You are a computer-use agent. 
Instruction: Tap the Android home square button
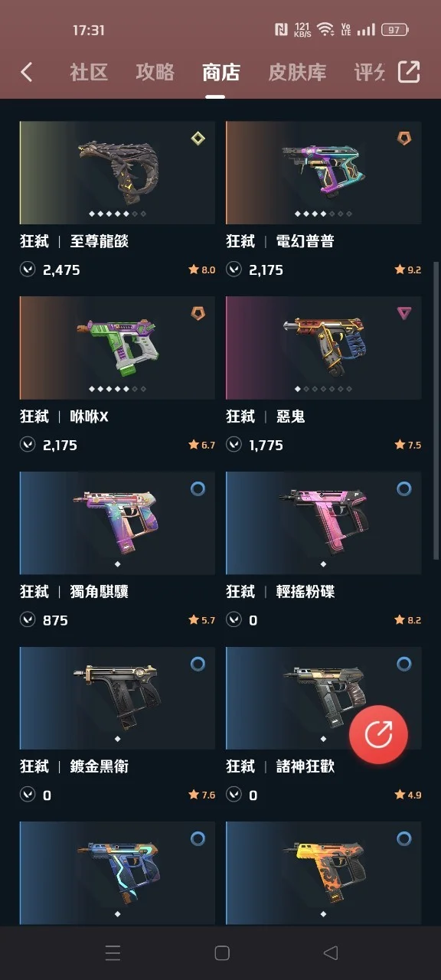[x=222, y=952]
